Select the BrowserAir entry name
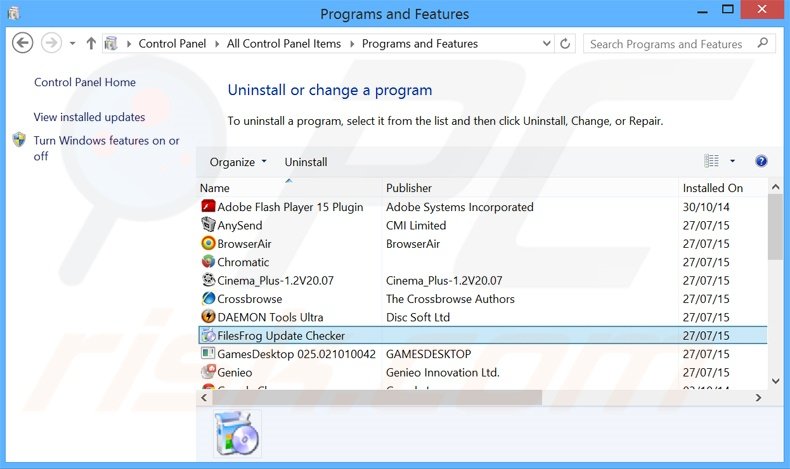 click(244, 244)
